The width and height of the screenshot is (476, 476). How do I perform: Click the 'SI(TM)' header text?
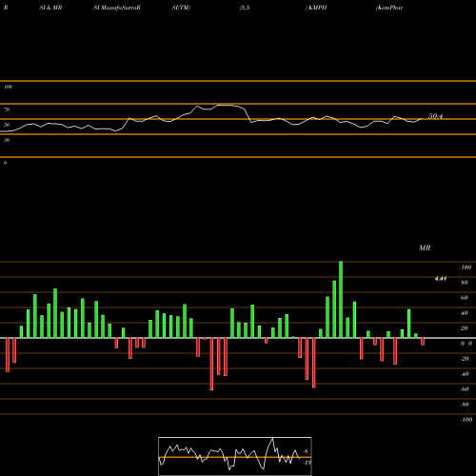[x=181, y=8]
